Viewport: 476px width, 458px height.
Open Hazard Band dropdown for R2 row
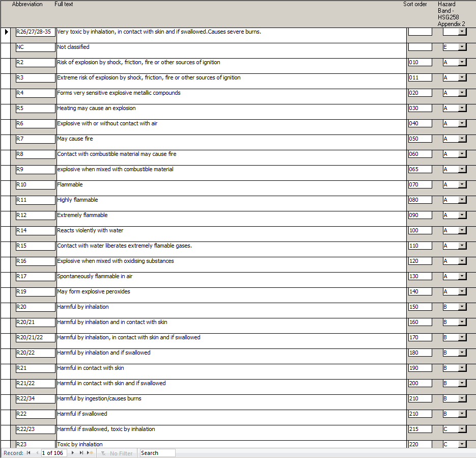462,63
